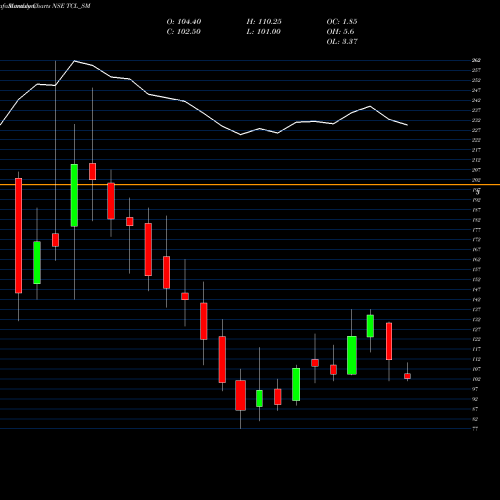Screen dimensions: 500x500
Task: Click the 147 price axis label
Action: tap(476, 289)
